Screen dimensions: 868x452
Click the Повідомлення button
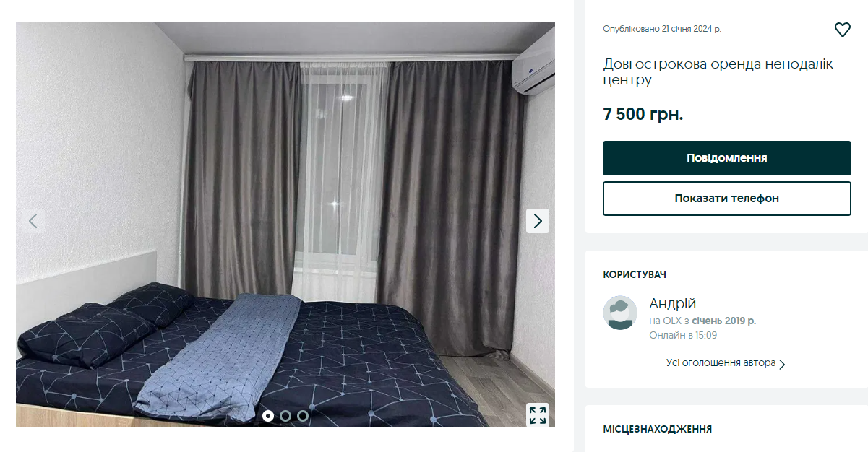pos(727,158)
